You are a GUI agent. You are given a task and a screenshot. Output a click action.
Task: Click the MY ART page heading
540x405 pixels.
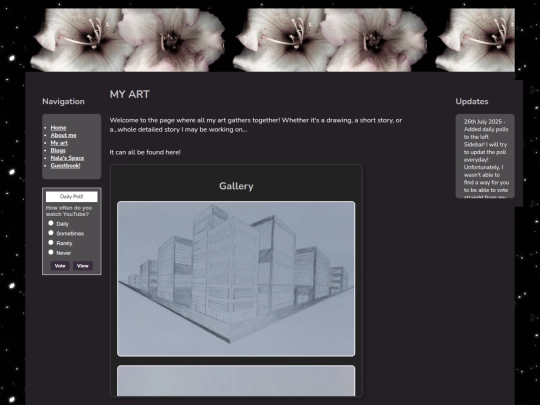point(129,94)
